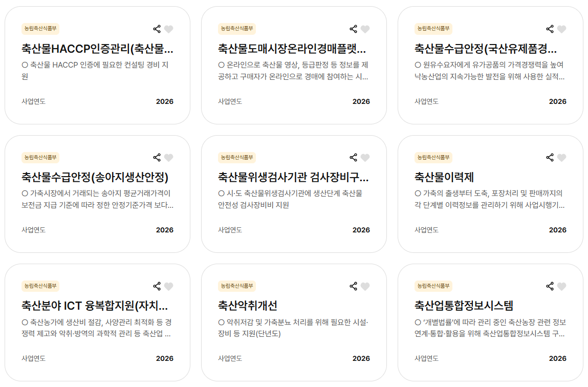Open 축산물수급안정(송아지생산안정) title

coord(95,177)
